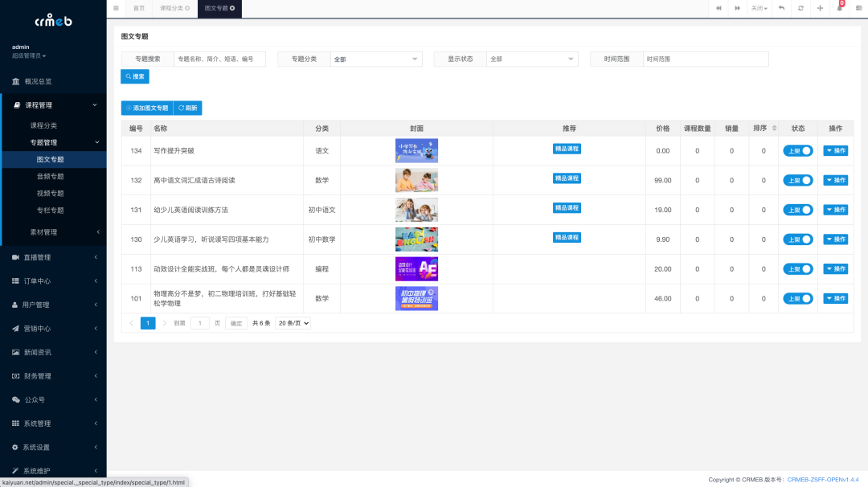The height and width of the screenshot is (487, 868).
Task: Click the 专题搜索 keyword input field
Action: (220, 59)
